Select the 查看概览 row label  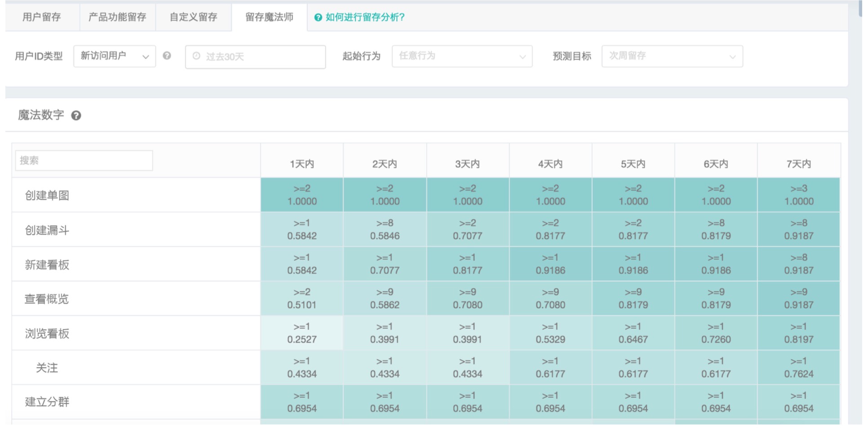tap(47, 299)
